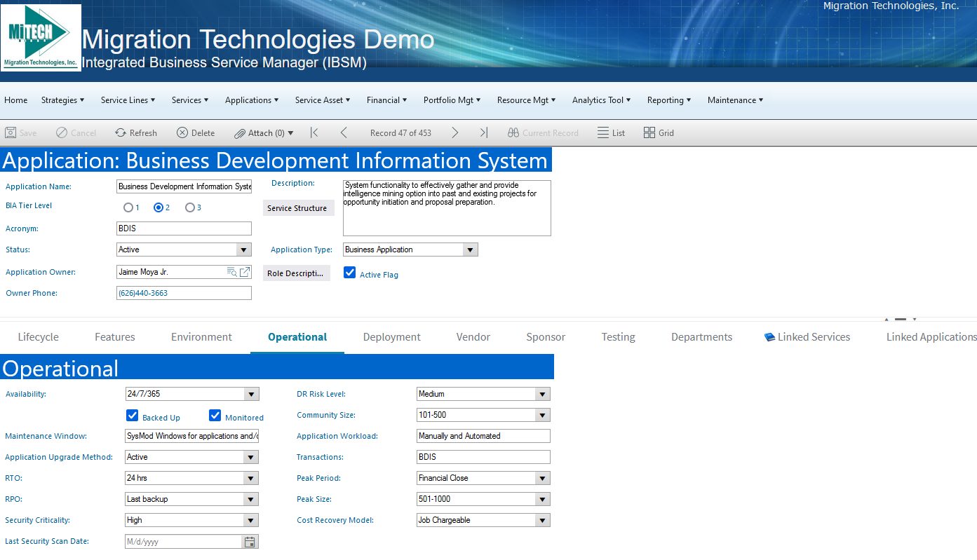Disable the Active Flag checkbox
977x560 pixels.
[x=349, y=273]
